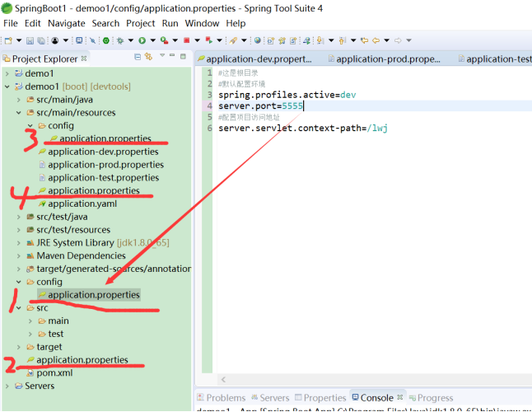
Task: Expand the src/main/java folder
Action: pos(19,100)
